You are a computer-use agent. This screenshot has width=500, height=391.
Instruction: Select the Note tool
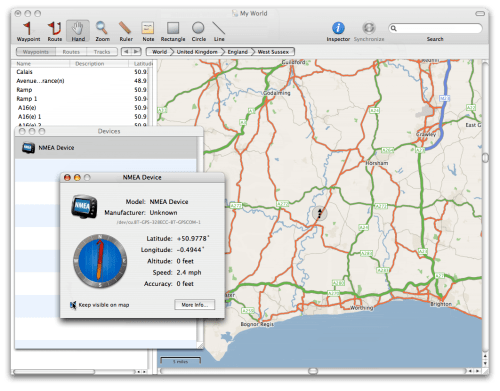pyautogui.click(x=148, y=31)
